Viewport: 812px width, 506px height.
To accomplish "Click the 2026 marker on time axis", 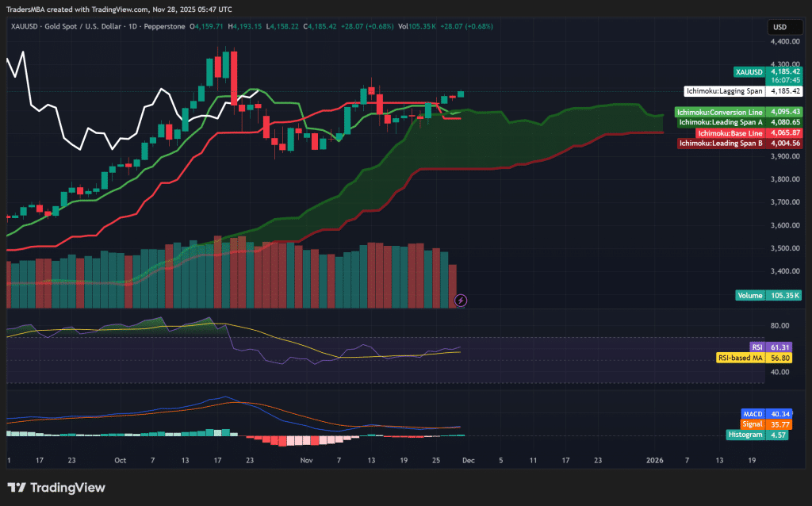I will click(654, 460).
